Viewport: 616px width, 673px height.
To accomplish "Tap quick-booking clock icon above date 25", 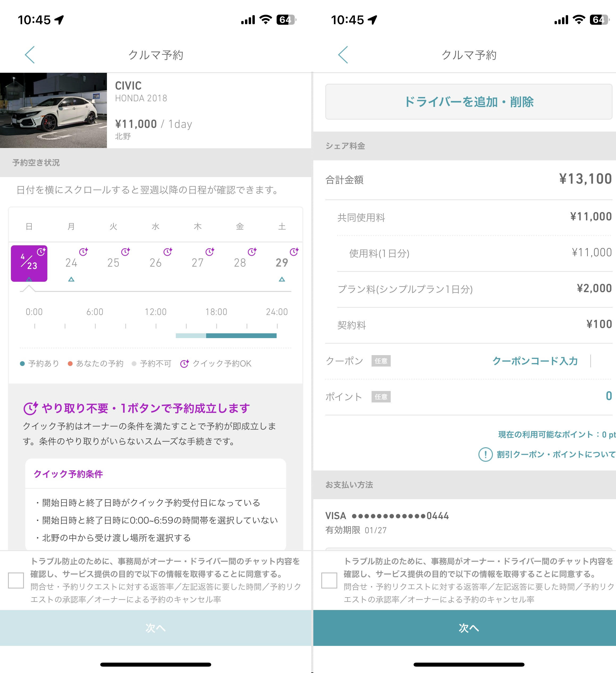I will pos(126,252).
